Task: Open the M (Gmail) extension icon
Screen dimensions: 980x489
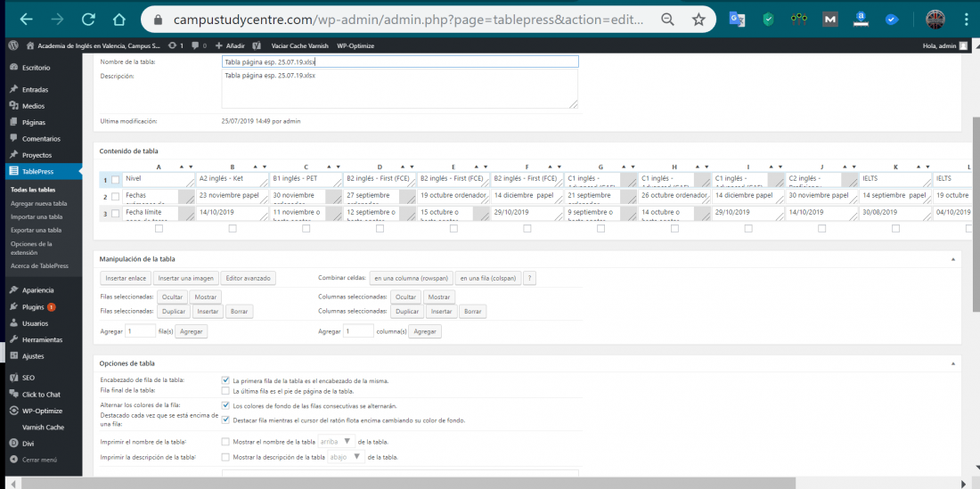Action: [830, 20]
